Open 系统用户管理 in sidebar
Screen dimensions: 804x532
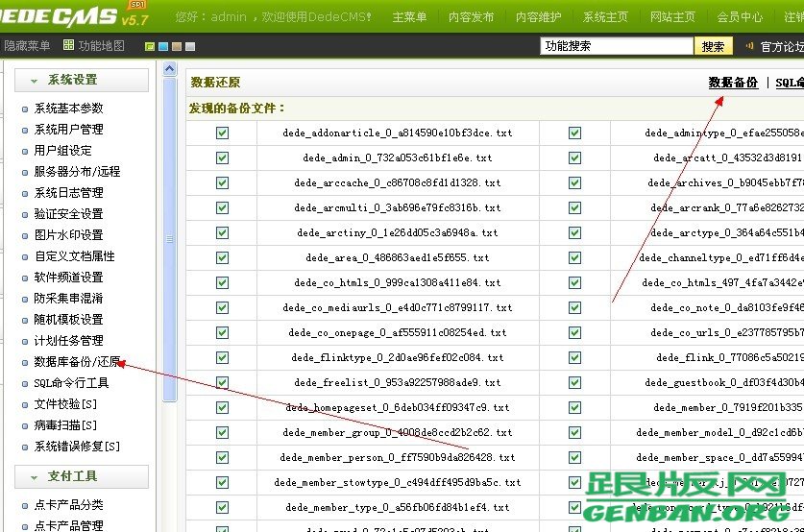(x=69, y=130)
